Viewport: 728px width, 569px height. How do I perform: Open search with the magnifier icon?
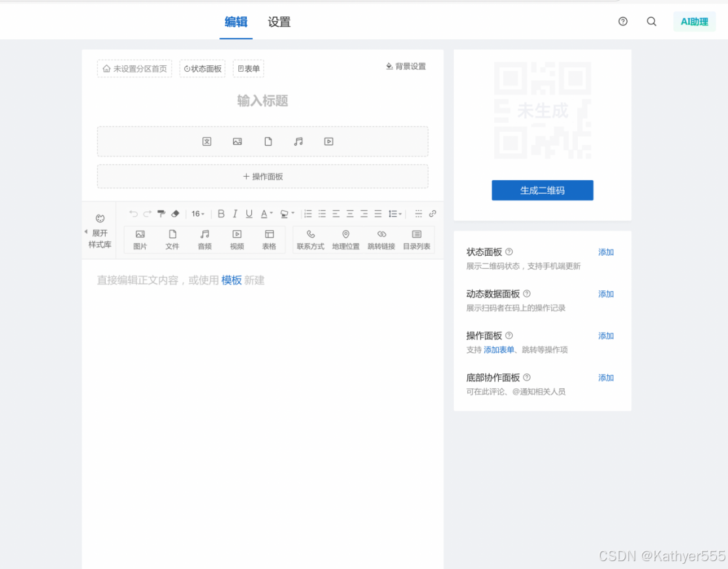[x=652, y=22]
